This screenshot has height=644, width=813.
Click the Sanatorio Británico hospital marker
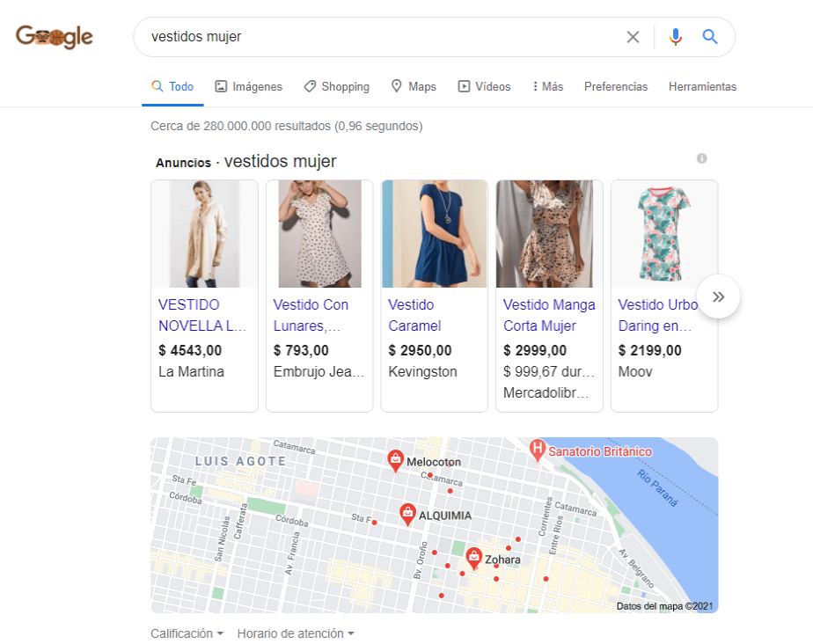point(538,450)
